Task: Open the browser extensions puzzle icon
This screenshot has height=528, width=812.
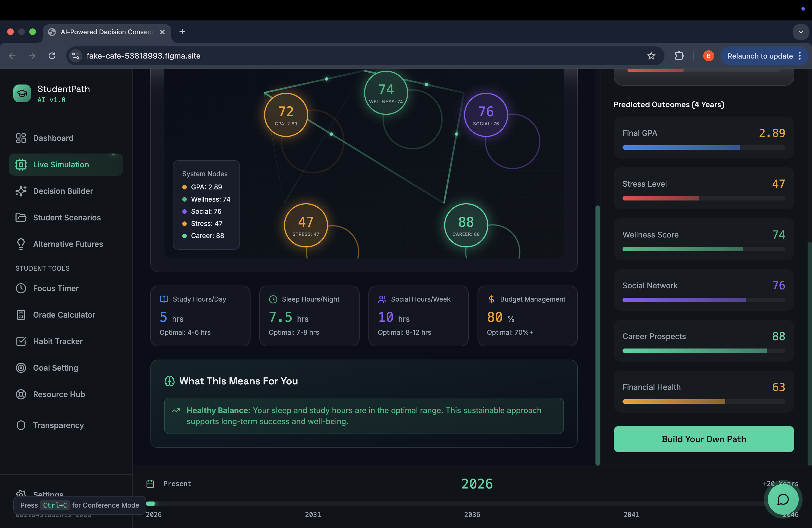Action: pyautogui.click(x=679, y=56)
